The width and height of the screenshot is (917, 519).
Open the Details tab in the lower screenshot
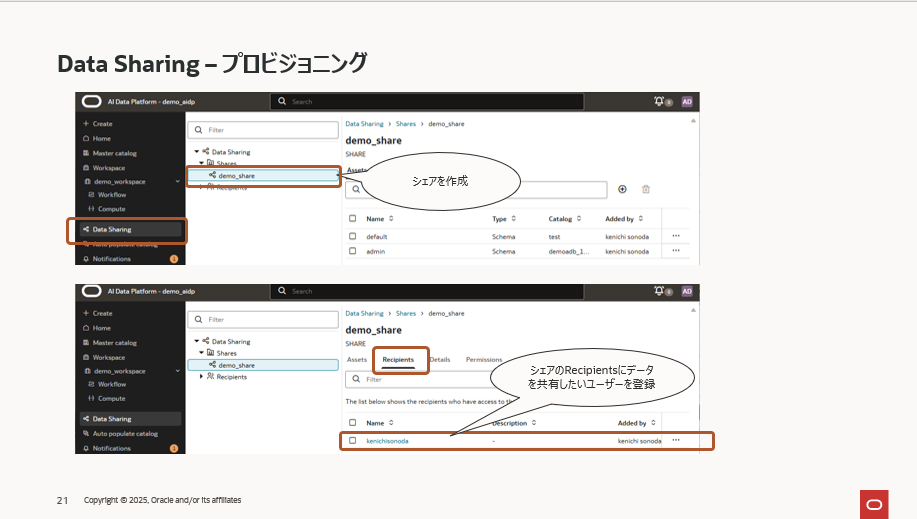[x=440, y=360]
